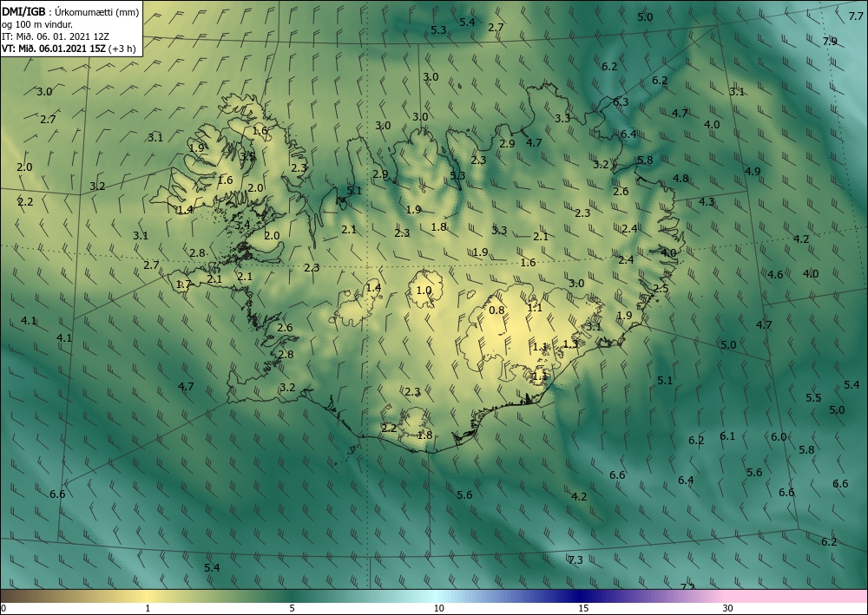
Task: Click the map value '2.5'
Action: tap(661, 289)
